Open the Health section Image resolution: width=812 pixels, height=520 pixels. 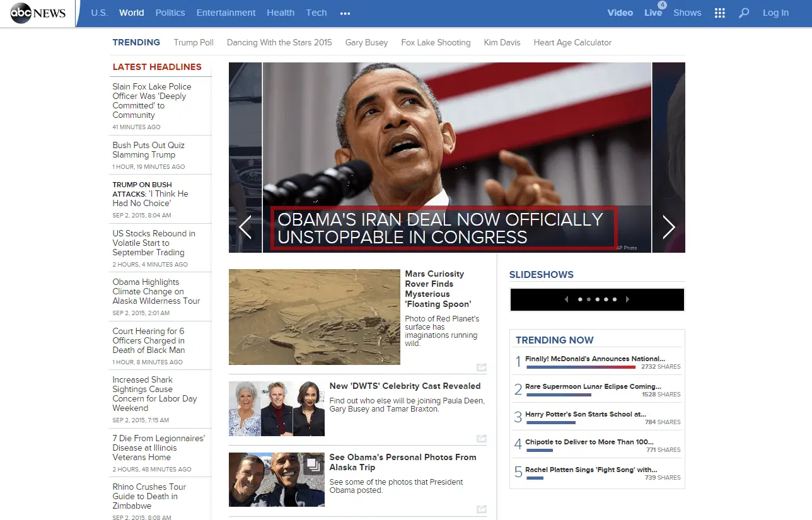pos(281,13)
